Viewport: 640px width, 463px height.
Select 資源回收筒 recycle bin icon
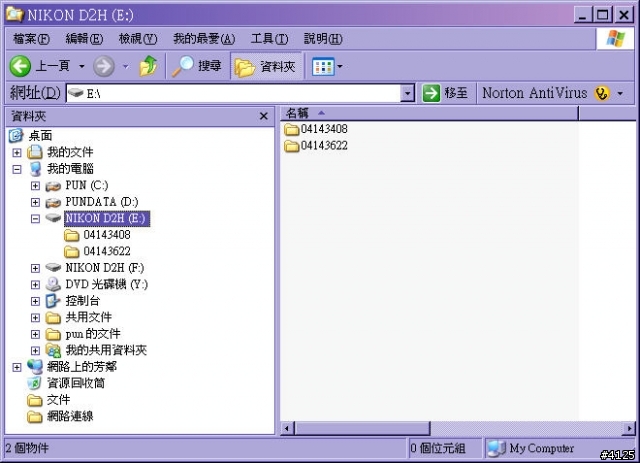(x=34, y=383)
